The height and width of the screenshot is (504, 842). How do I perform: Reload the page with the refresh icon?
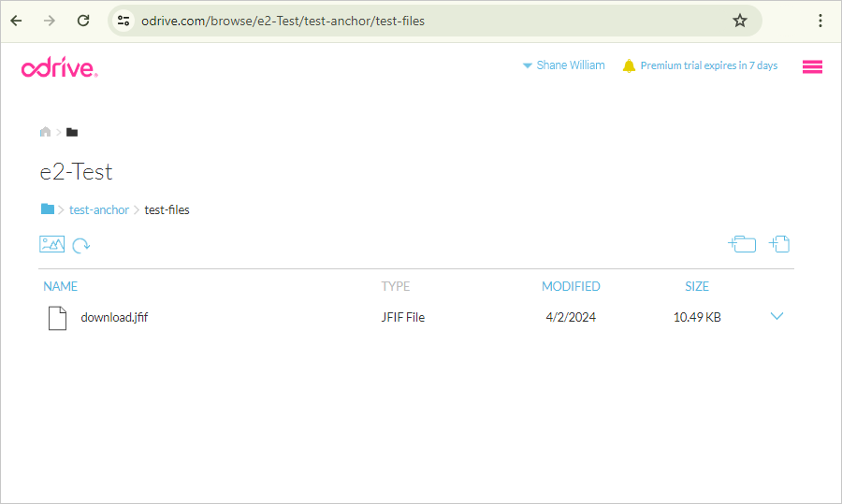(83, 21)
